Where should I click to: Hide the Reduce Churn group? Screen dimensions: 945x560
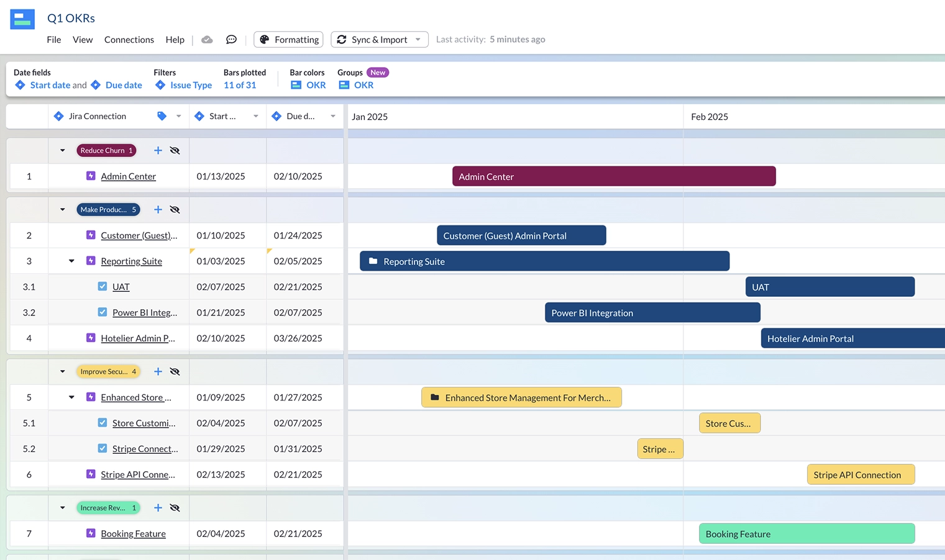(x=175, y=150)
